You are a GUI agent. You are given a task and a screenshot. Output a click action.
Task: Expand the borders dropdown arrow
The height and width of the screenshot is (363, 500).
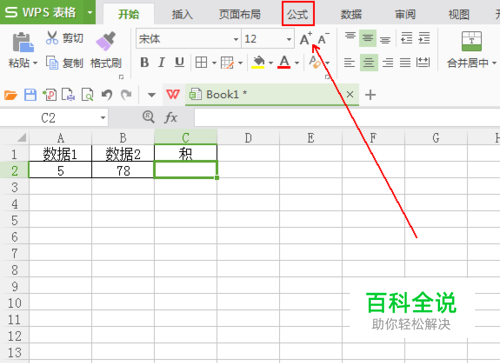214,63
